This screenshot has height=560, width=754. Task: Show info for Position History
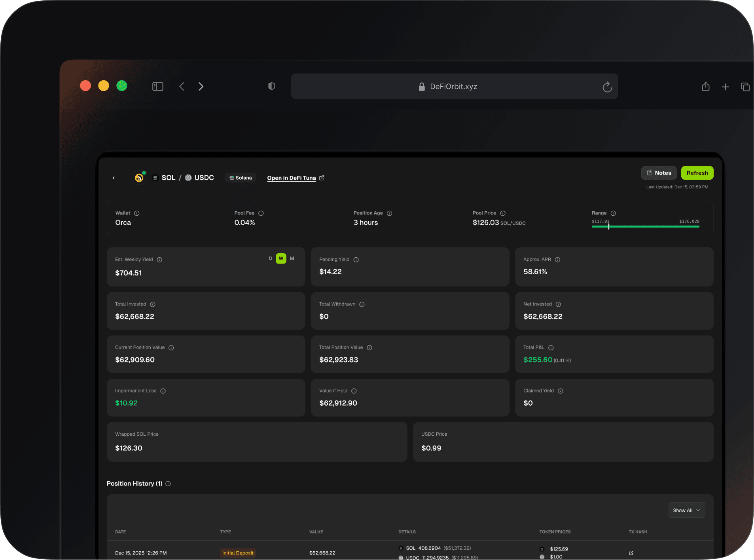[x=168, y=484]
